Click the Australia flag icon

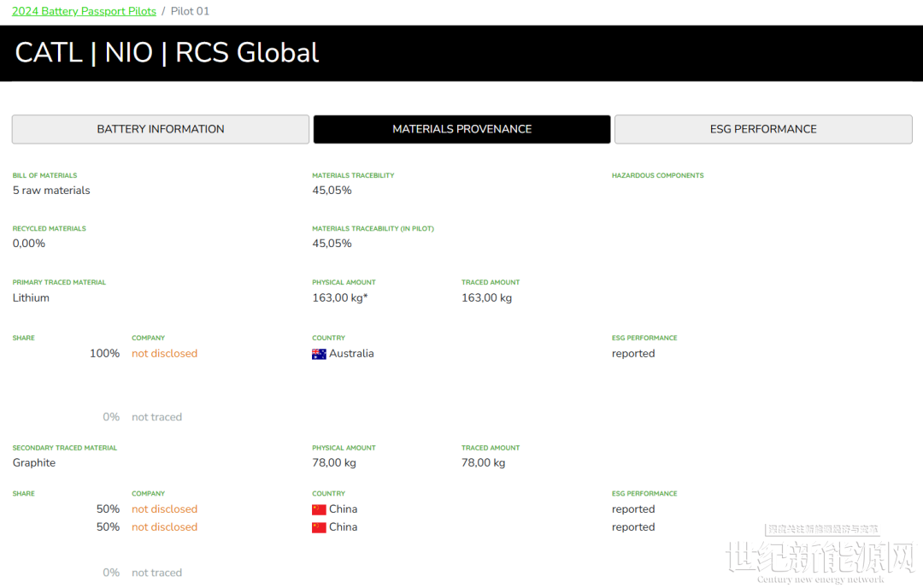[x=320, y=354]
